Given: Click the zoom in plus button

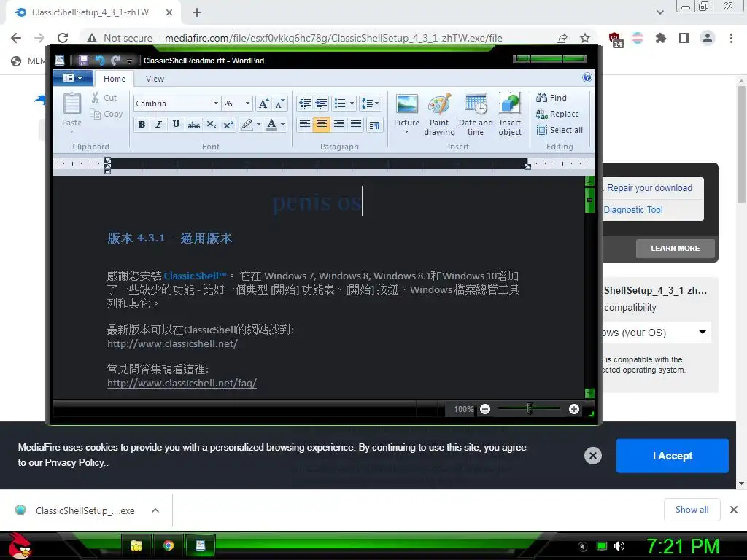Looking at the screenshot, I should [x=574, y=409].
